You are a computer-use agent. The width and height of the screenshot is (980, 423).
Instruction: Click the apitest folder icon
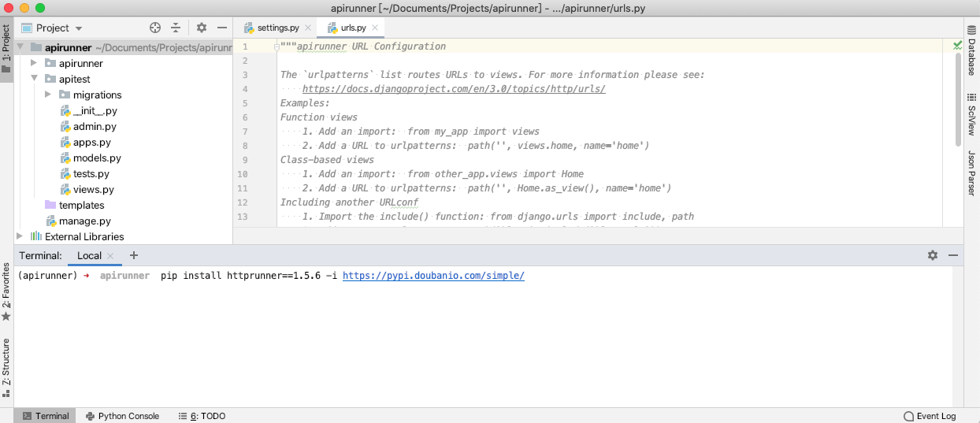pos(50,79)
